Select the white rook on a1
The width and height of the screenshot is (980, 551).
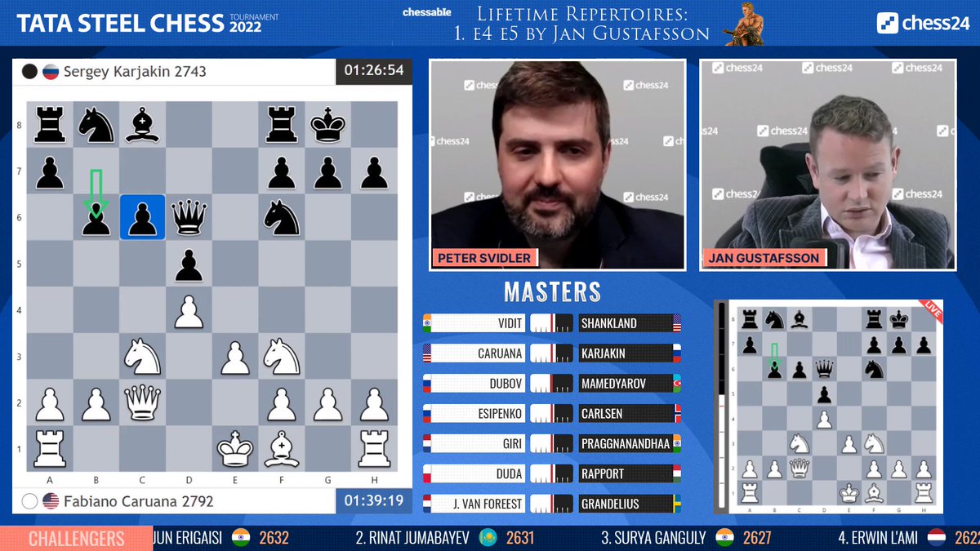point(49,448)
